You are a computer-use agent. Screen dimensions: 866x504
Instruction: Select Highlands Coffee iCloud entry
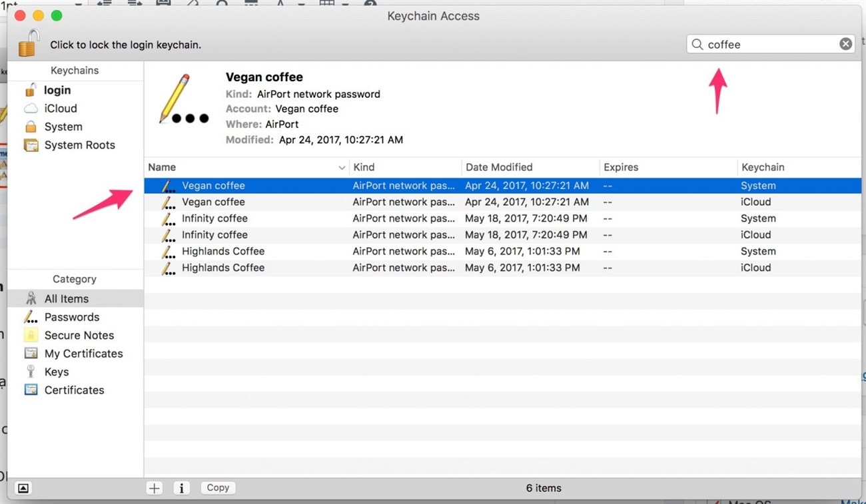223,268
